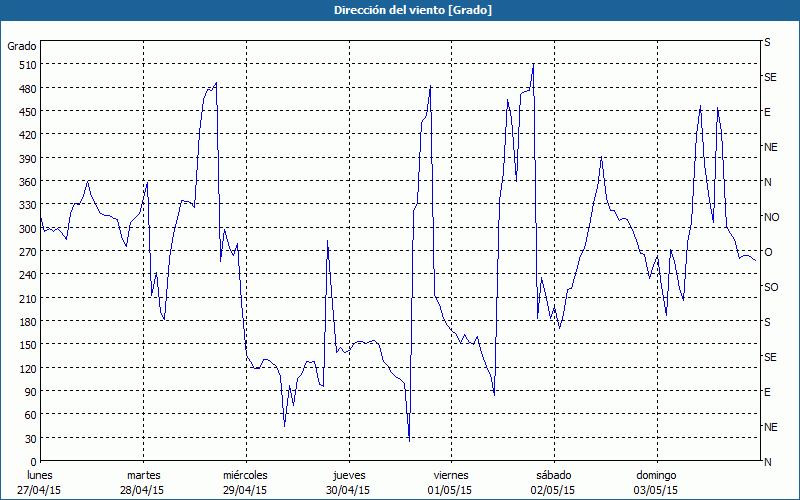Select the "jueves 30/04/15" date label
This screenshot has width=800, height=500.
(348, 483)
